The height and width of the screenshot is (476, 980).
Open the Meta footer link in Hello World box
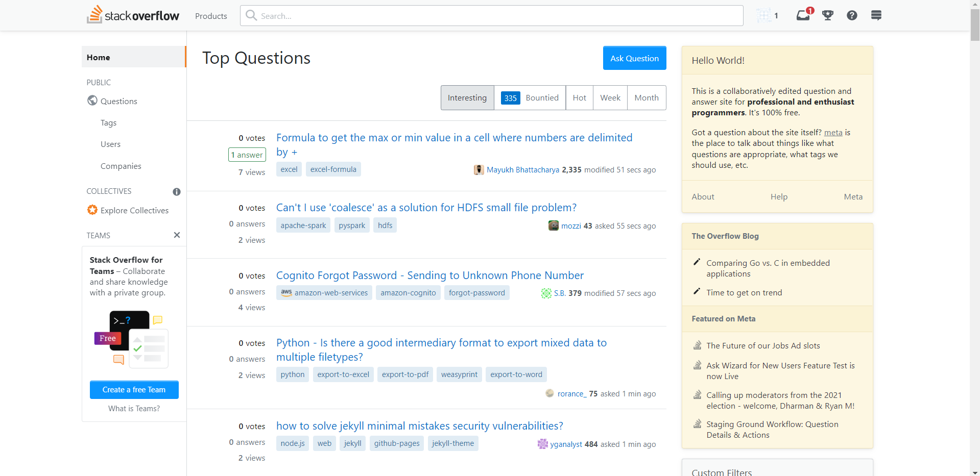point(853,196)
